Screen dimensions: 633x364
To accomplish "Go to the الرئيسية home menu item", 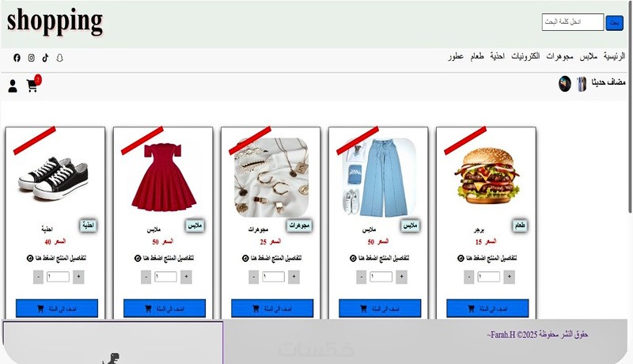I will pyautogui.click(x=614, y=56).
